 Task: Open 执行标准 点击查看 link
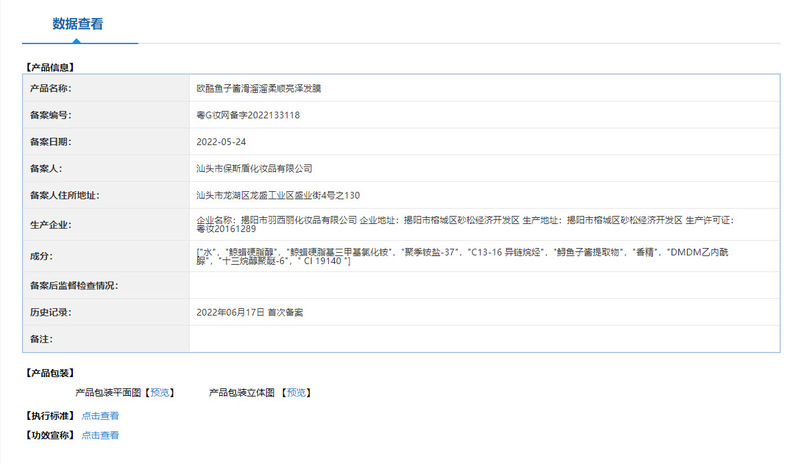click(x=100, y=416)
